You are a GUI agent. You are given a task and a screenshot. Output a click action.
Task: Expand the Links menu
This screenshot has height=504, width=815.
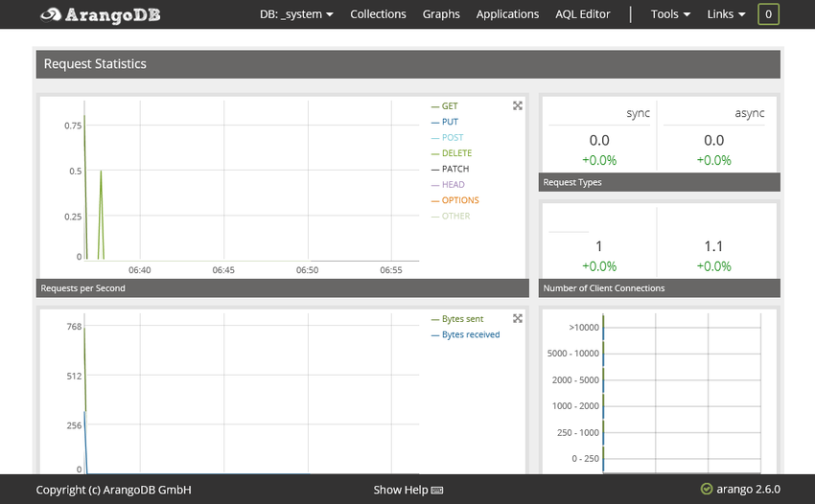tap(726, 14)
